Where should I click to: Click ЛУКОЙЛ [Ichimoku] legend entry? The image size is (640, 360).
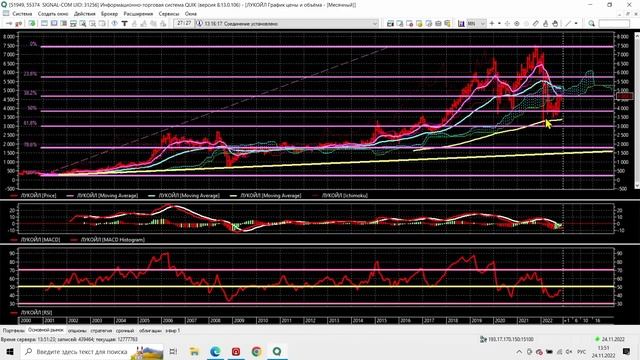345,196
